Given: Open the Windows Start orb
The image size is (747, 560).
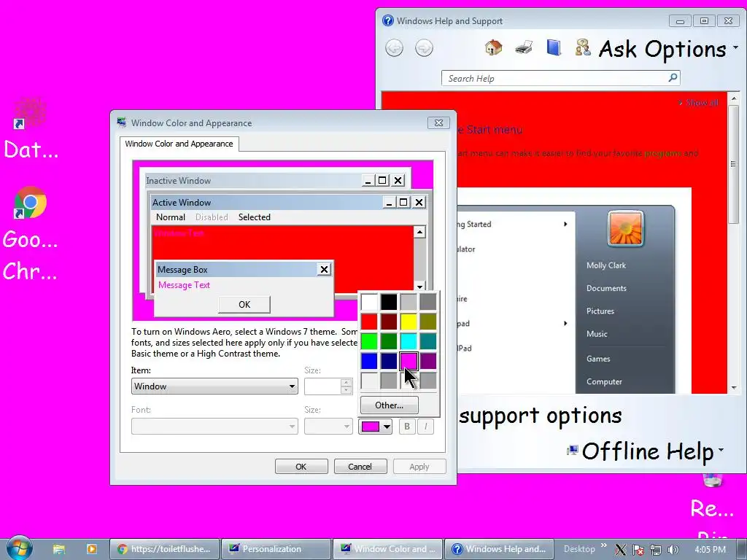Looking at the screenshot, I should (18, 548).
